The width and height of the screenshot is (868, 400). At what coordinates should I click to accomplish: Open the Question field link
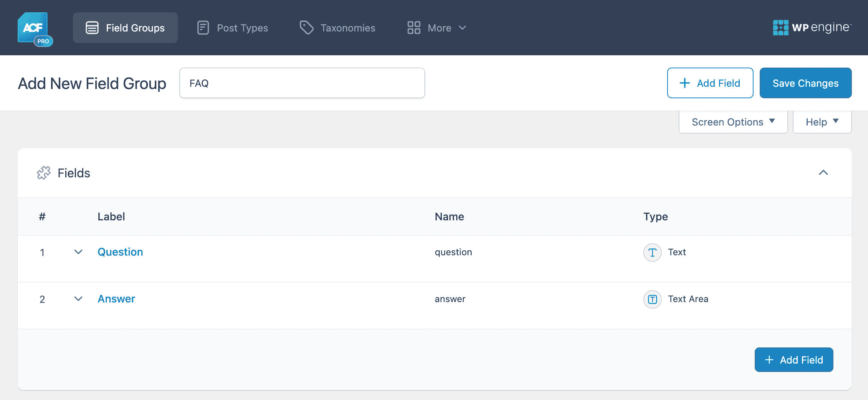[x=120, y=252]
